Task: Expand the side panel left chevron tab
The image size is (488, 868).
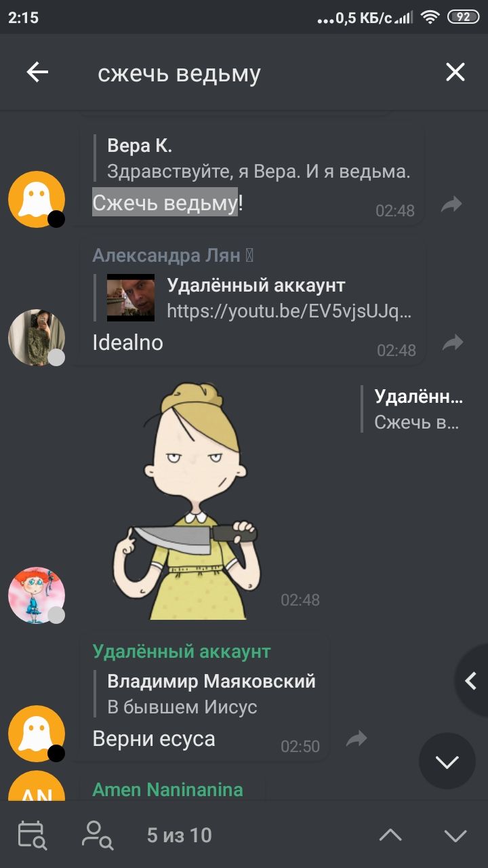Action: tap(471, 681)
